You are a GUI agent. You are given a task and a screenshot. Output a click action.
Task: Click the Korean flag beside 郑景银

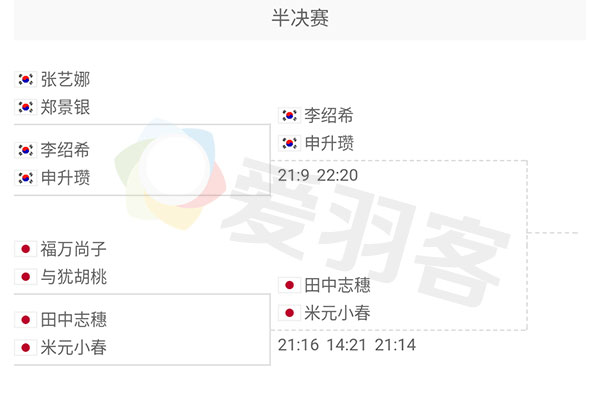[x=26, y=107]
